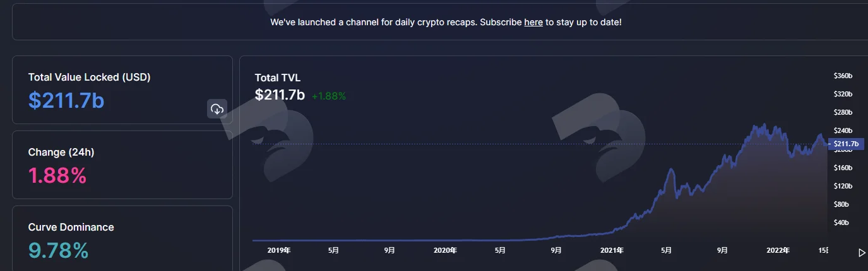868x271 pixels.
Task: Click the Total TVL chart heading
Action: [278, 78]
